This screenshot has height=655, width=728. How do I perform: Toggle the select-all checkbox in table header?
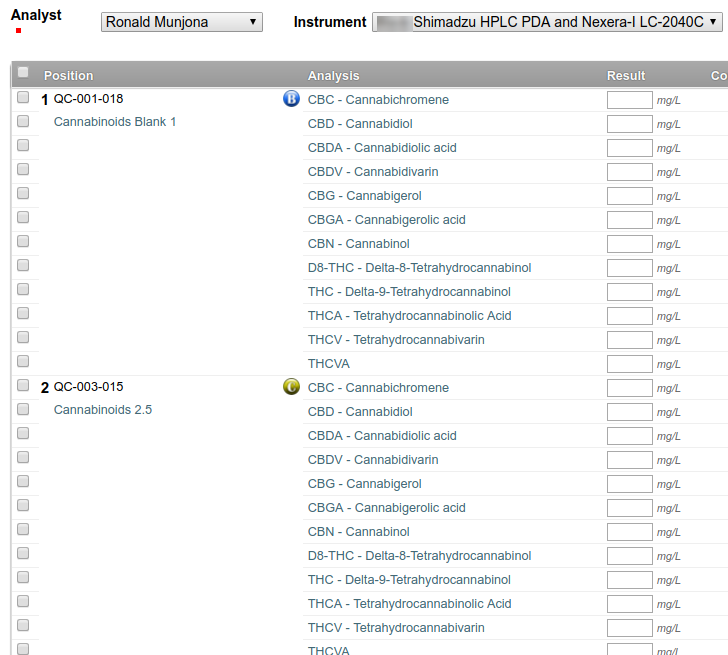point(23,73)
